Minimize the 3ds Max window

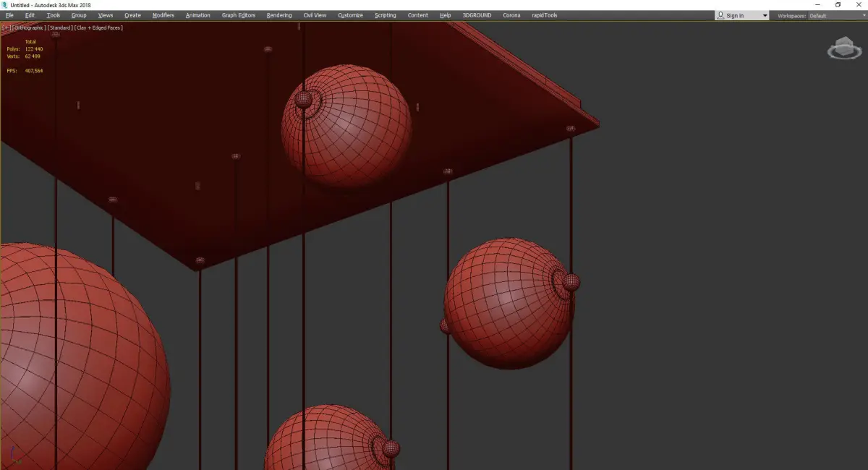pyautogui.click(x=817, y=5)
